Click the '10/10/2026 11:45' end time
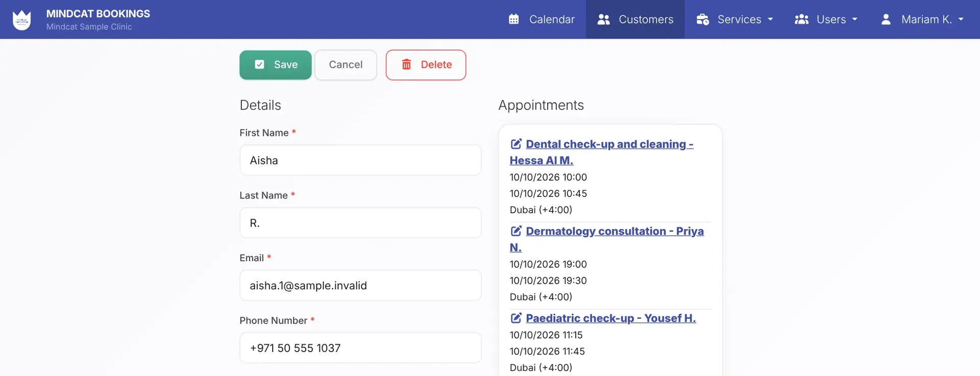 click(547, 352)
